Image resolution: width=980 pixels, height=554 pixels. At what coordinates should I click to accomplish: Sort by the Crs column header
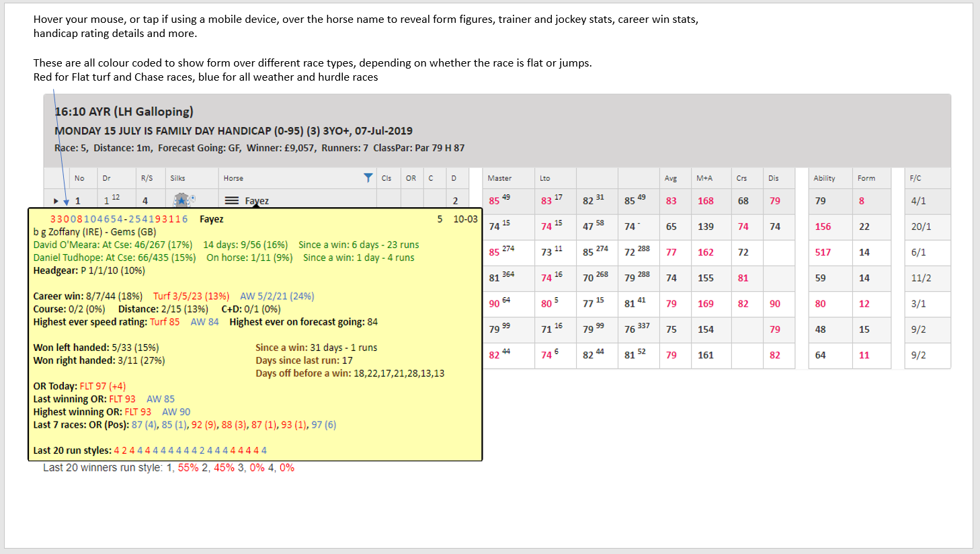[741, 178]
